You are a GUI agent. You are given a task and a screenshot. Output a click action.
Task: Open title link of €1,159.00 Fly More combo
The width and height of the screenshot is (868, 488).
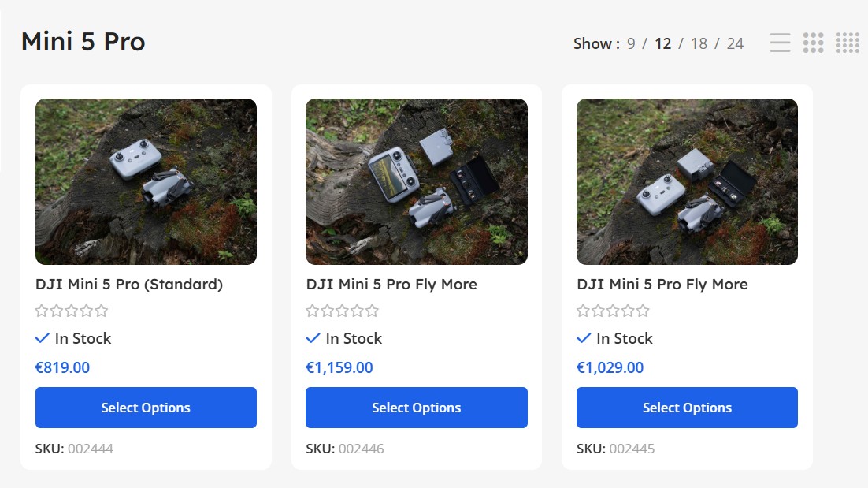pyautogui.click(x=391, y=285)
